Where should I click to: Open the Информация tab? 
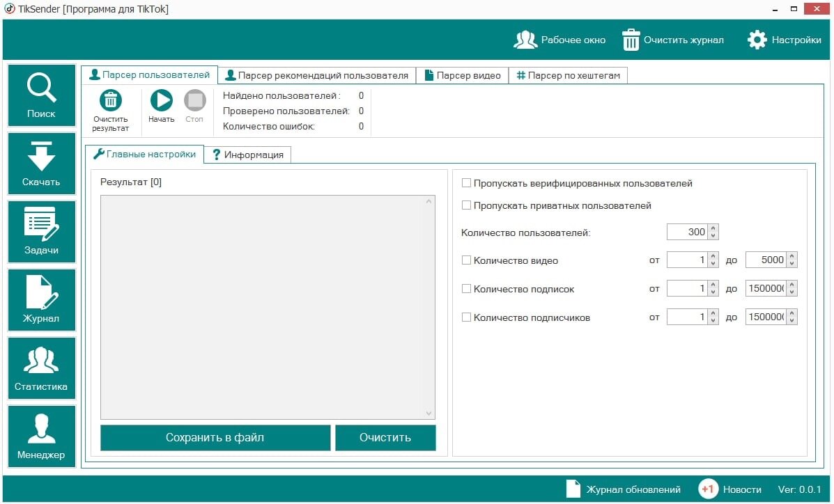(248, 155)
